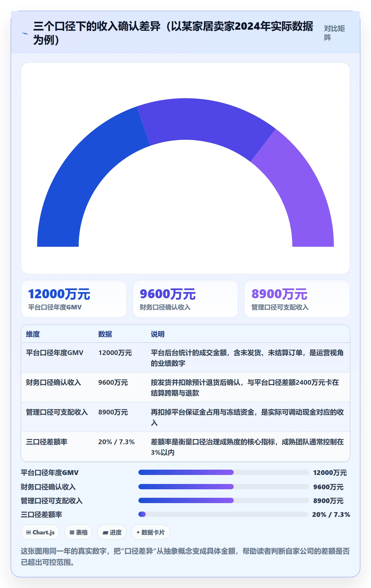Click the description starting 再扣掉平台保证金
This screenshot has height=588, width=371.
pyautogui.click(x=247, y=417)
